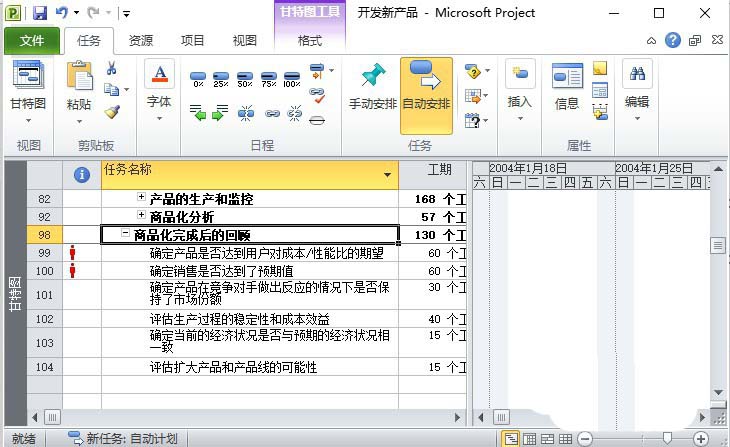Click the Split Task icon
Viewport: 730px width, 447px height.
pyautogui.click(x=246, y=113)
